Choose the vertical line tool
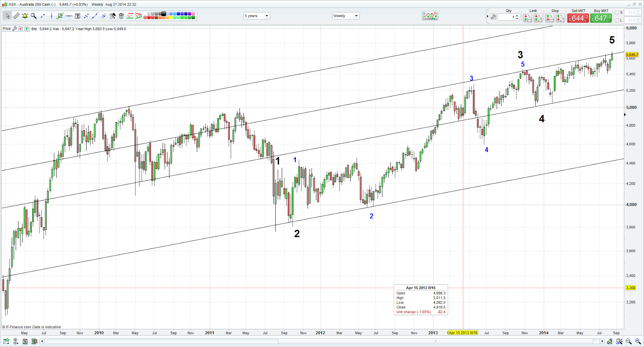Viewport: 644px width, 347px height. (x=52, y=16)
